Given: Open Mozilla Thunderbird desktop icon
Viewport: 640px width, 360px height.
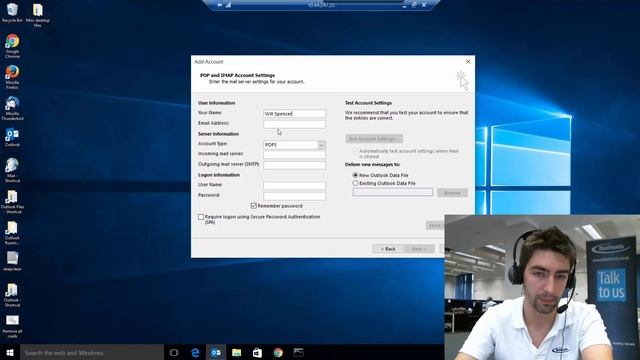Looking at the screenshot, I should [12, 108].
